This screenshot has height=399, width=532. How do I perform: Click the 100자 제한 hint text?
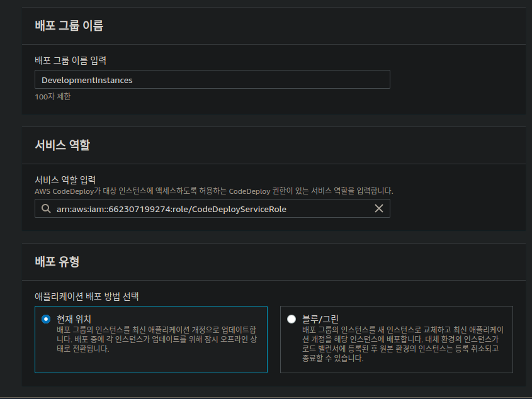coord(53,97)
